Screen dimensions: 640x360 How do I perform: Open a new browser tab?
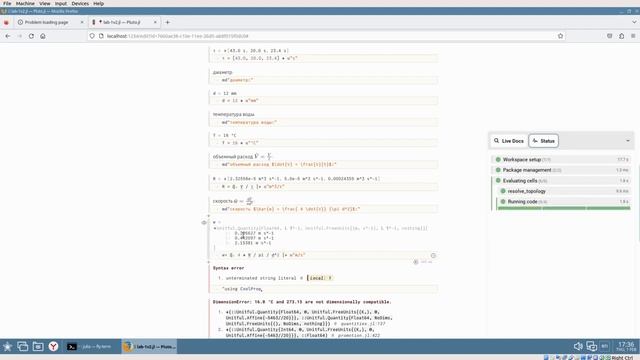pyautogui.click(x=167, y=22)
